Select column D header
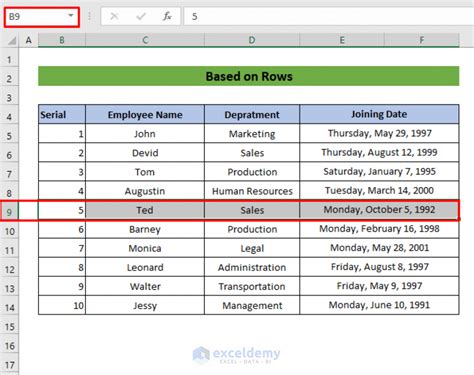This screenshot has width=474, height=375. (252, 40)
